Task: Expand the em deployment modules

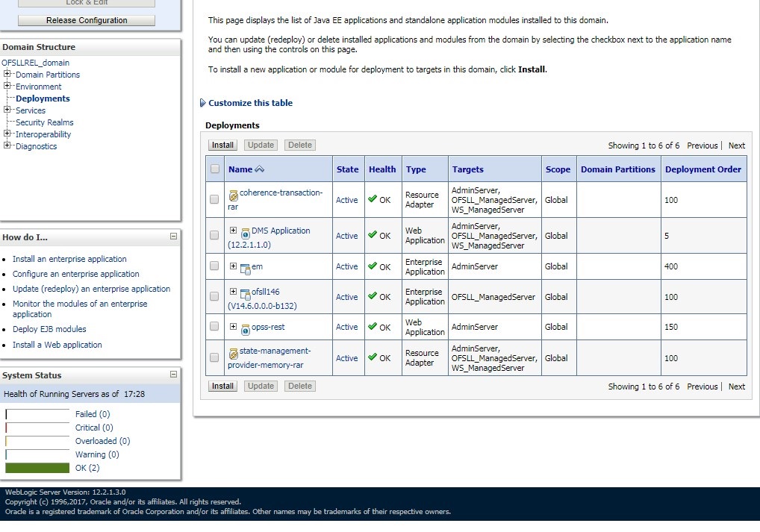Action: (233, 266)
